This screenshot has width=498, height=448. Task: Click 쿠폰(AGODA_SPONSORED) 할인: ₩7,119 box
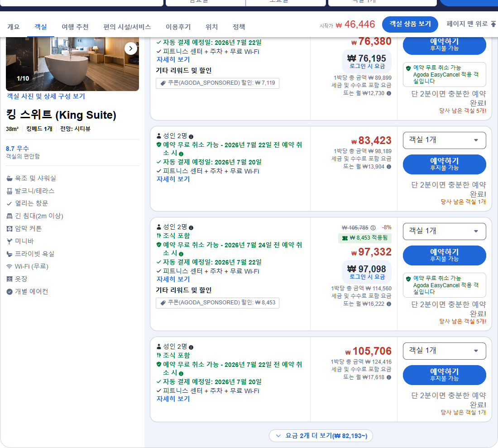pos(218,83)
